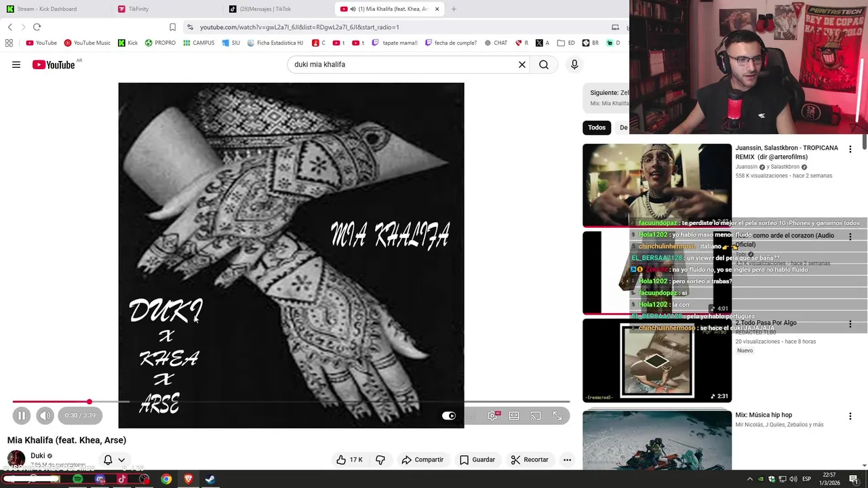Viewport: 868px width, 488px height.
Task: Open the ED bookmarks folder
Action: pos(566,43)
